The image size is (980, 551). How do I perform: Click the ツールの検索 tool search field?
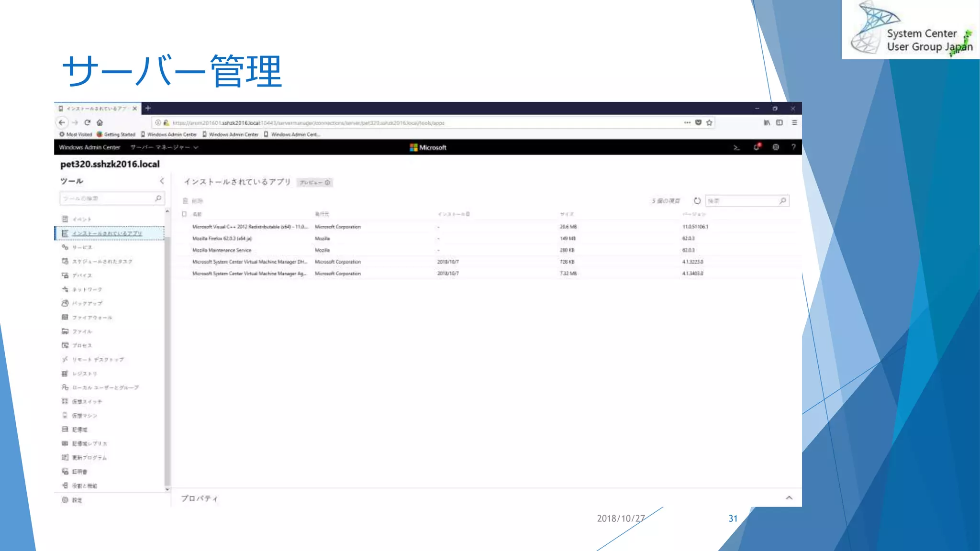[111, 198]
